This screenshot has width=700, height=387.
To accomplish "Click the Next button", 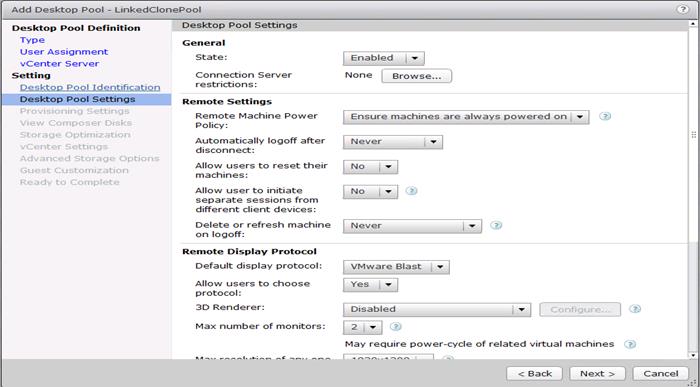I will (597, 374).
